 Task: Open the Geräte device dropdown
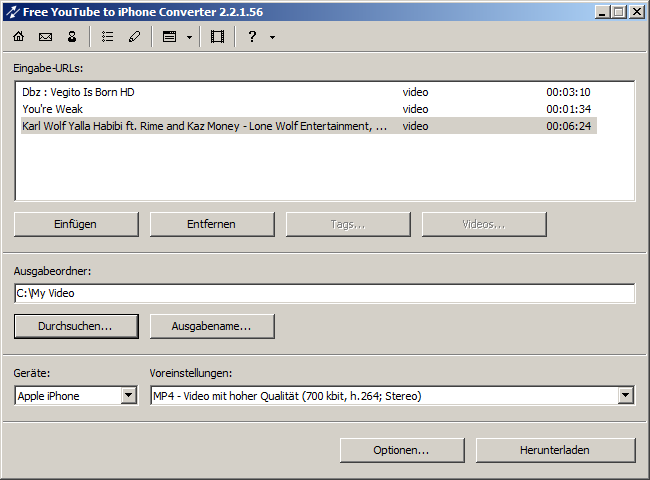click(x=128, y=396)
